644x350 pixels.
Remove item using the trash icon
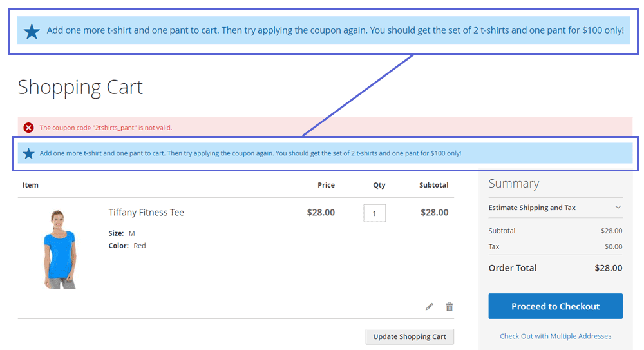(450, 307)
